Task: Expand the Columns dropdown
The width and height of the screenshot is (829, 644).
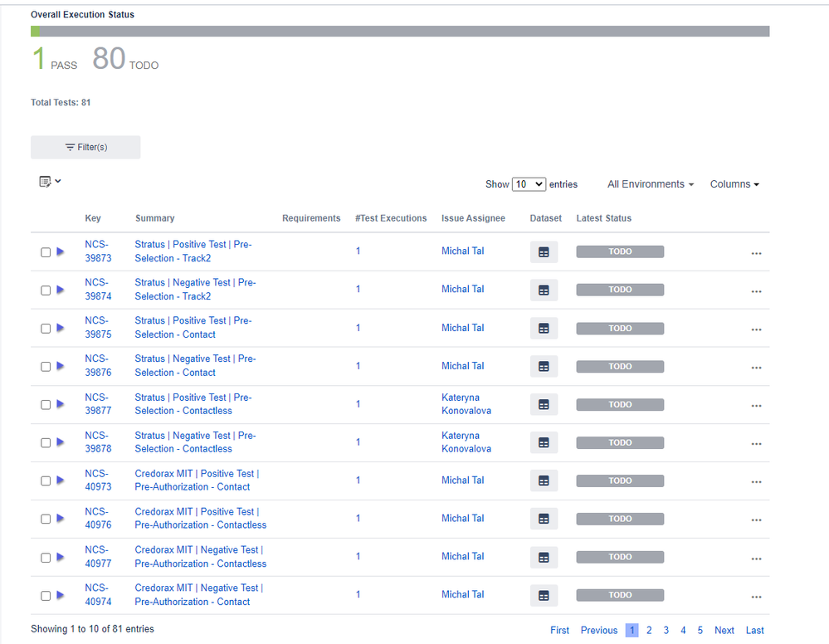Action: 734,184
